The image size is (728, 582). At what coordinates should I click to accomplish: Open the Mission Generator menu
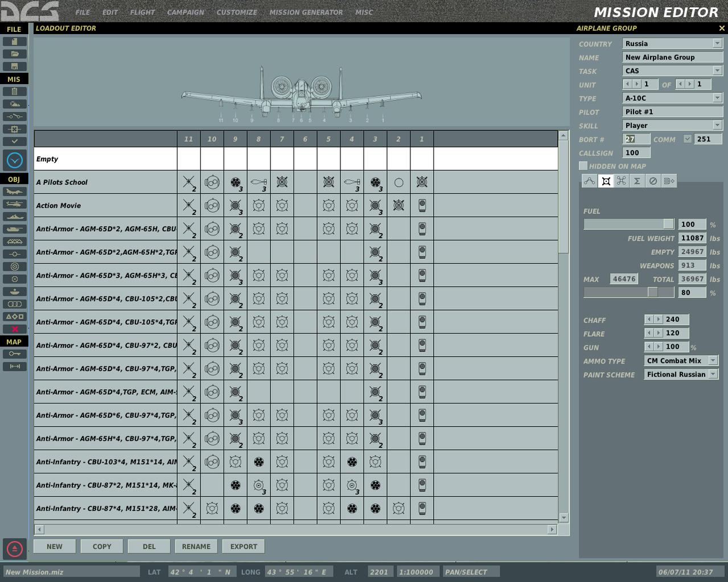click(306, 12)
